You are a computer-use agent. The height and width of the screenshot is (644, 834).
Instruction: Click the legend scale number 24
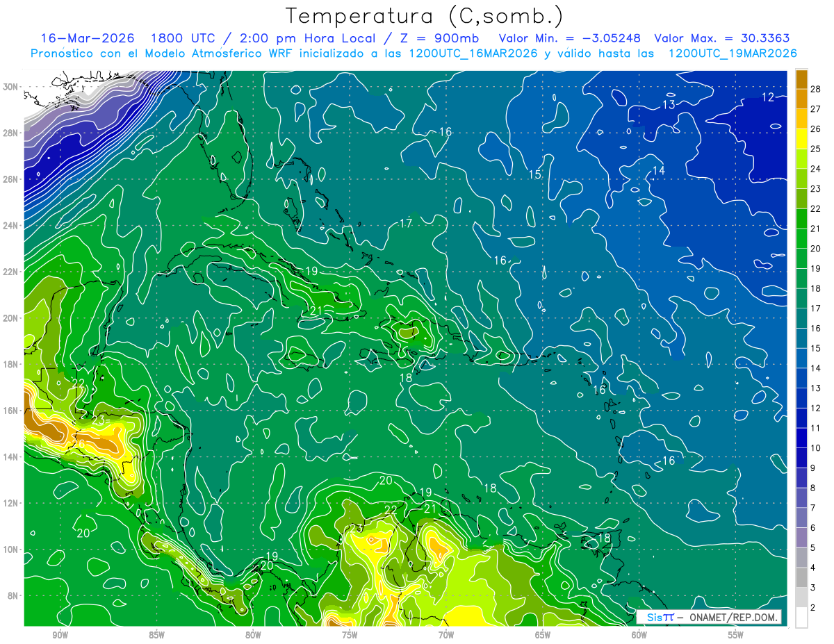coord(817,169)
